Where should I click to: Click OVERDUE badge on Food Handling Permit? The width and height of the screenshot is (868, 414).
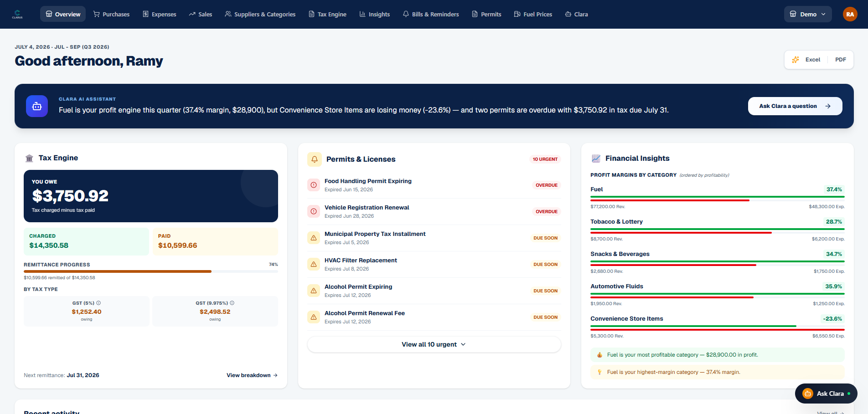point(547,185)
